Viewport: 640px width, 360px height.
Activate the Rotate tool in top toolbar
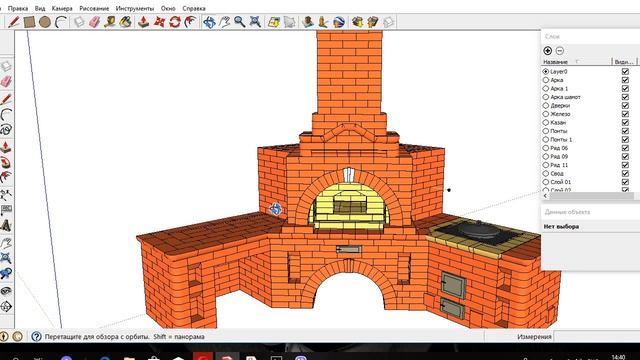click(x=175, y=22)
